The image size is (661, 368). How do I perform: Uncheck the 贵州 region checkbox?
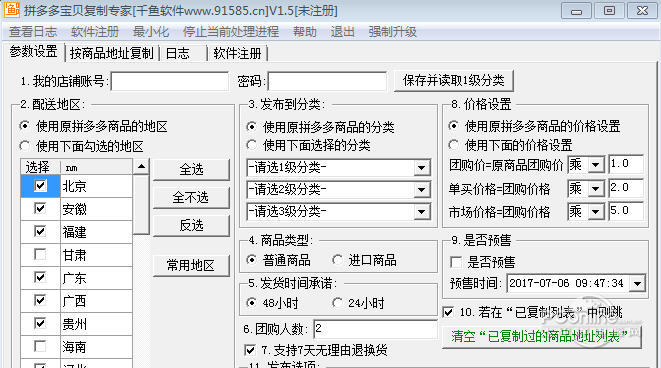point(40,323)
